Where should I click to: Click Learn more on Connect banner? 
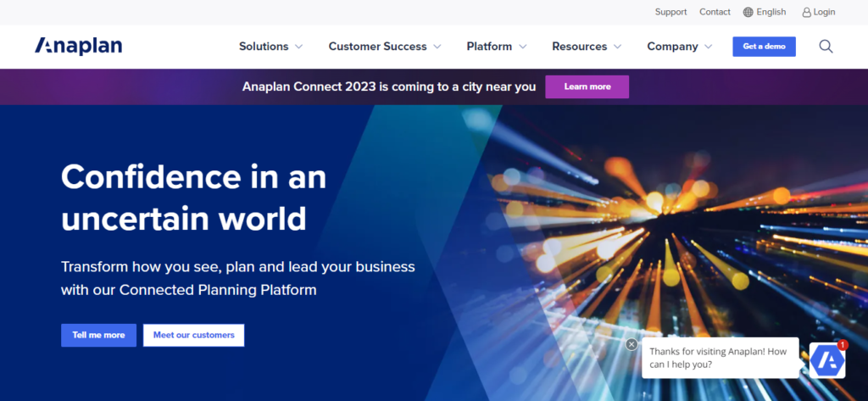tap(587, 87)
